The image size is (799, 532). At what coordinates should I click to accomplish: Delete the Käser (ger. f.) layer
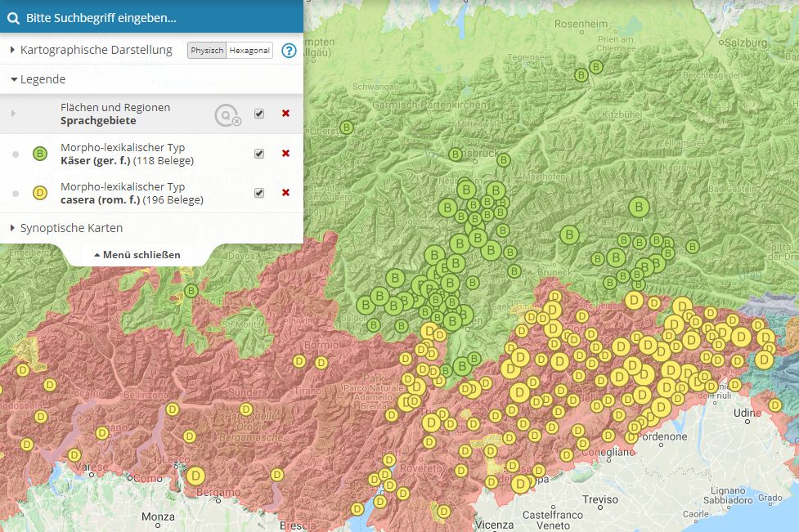(x=285, y=154)
